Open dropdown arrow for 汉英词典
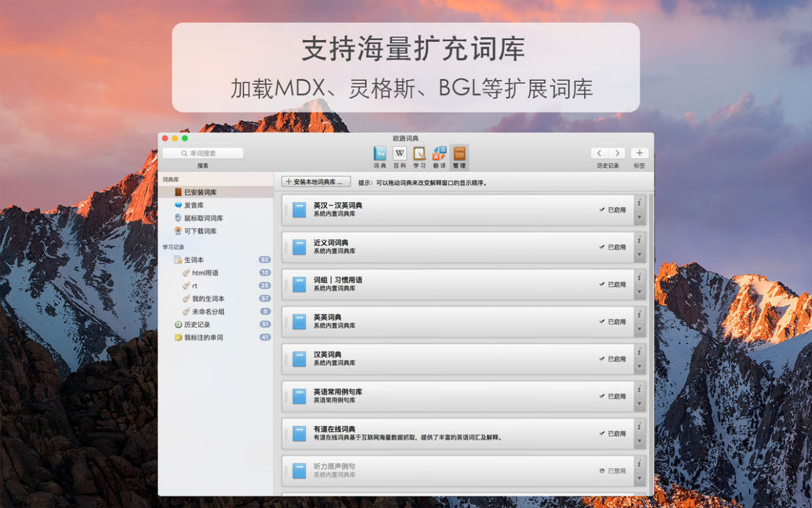This screenshot has width=812, height=508. click(640, 367)
